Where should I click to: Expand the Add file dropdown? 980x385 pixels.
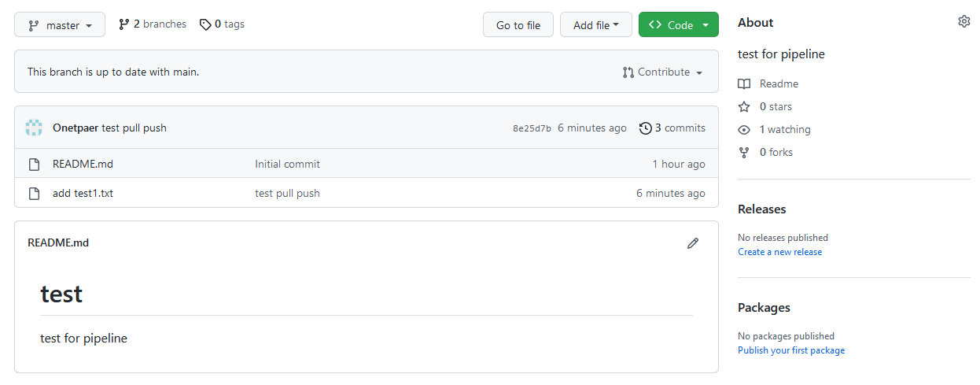(x=596, y=25)
